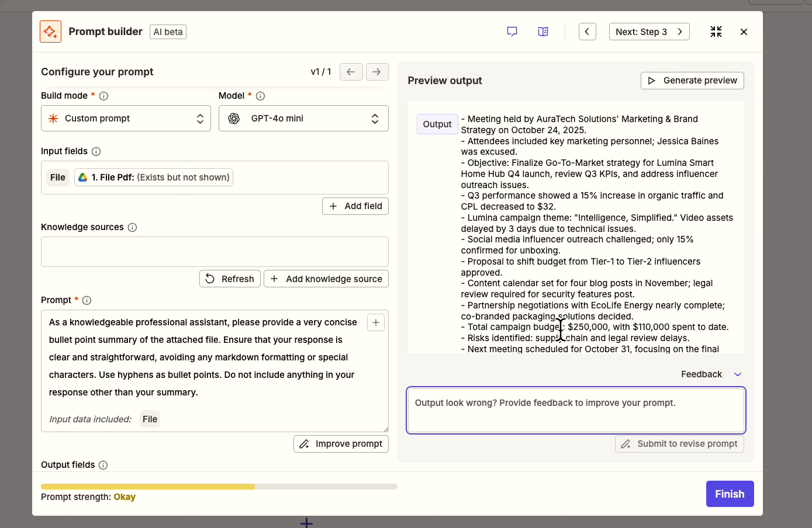
Task: Click the Okay prompt strength label
Action: click(x=125, y=497)
